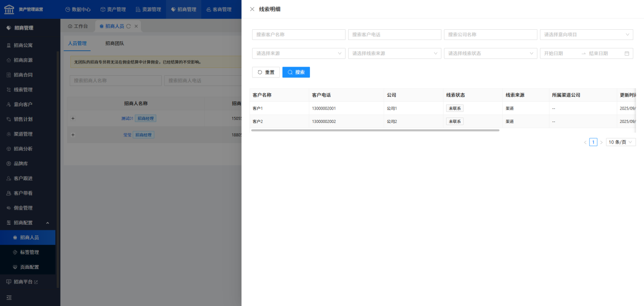Viewport: 644px width, 306px height.
Task: Switch to the 招商团队 tab
Action: 115,43
